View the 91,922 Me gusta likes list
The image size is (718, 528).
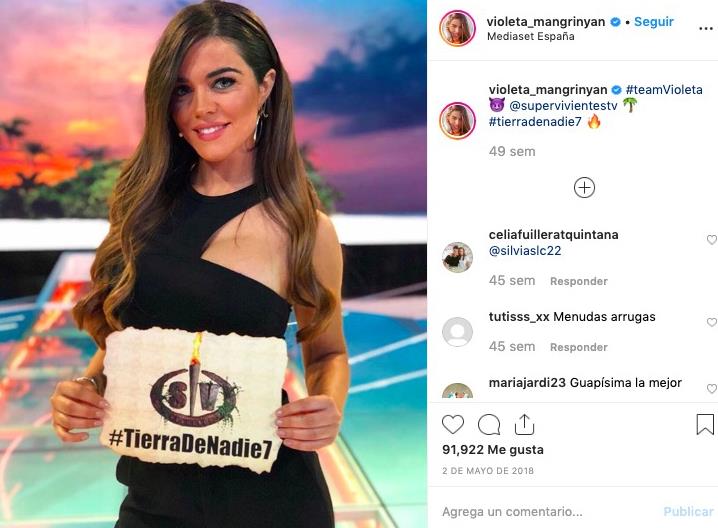pos(493,450)
